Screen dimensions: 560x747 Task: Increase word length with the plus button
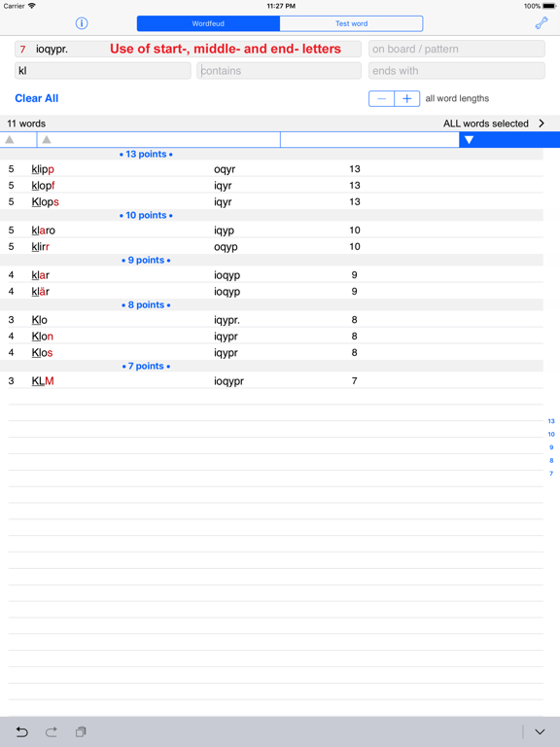(407, 98)
